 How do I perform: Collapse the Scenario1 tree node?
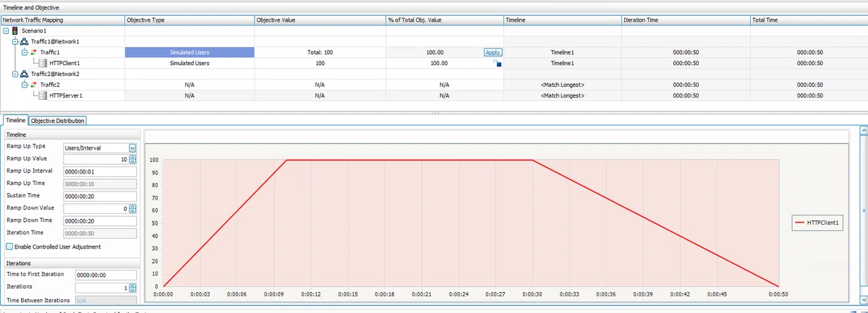(x=6, y=31)
